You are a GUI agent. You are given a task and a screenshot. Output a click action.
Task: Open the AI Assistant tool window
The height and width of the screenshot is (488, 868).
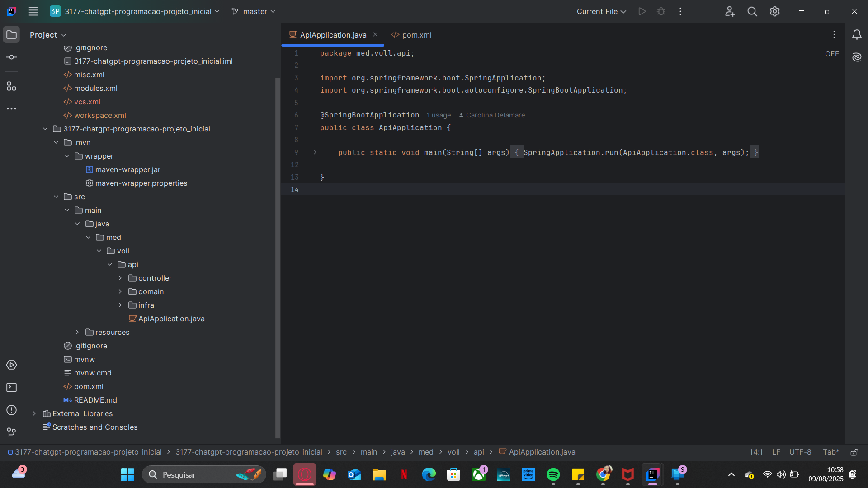(x=857, y=57)
